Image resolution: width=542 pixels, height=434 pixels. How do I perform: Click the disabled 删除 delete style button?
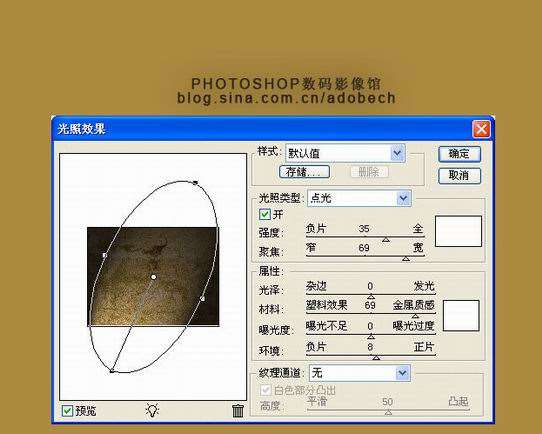point(369,172)
